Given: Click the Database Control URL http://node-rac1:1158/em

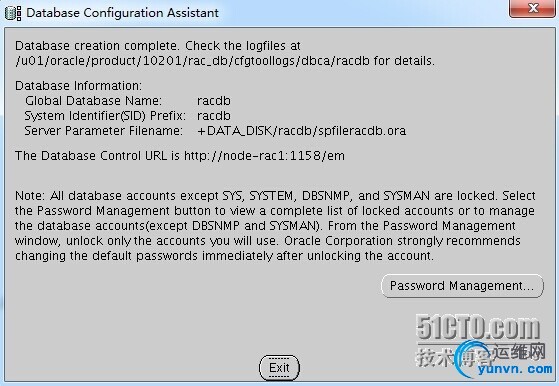Looking at the screenshot, I should (x=264, y=156).
